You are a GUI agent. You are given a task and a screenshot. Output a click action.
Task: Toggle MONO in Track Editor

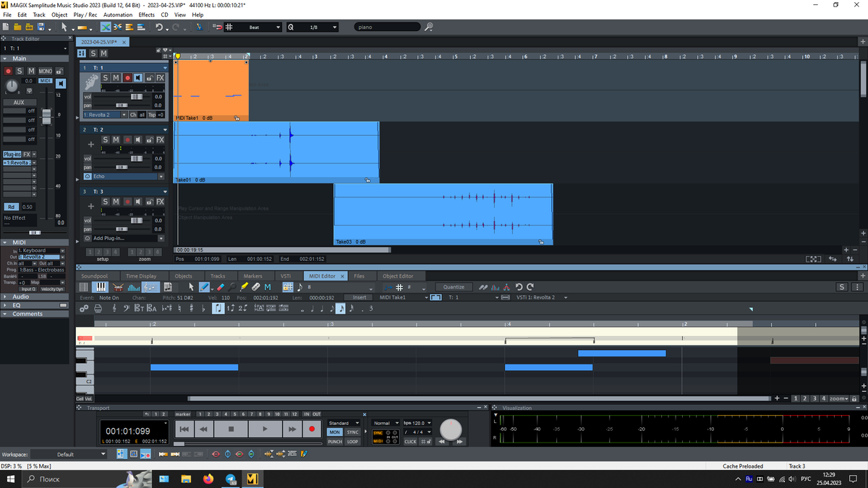pos(46,72)
